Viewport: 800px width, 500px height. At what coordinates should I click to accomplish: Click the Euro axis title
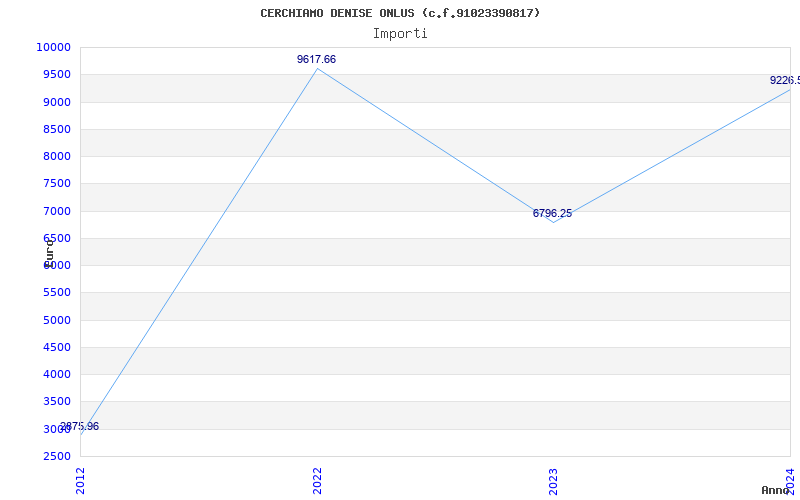pos(49,253)
